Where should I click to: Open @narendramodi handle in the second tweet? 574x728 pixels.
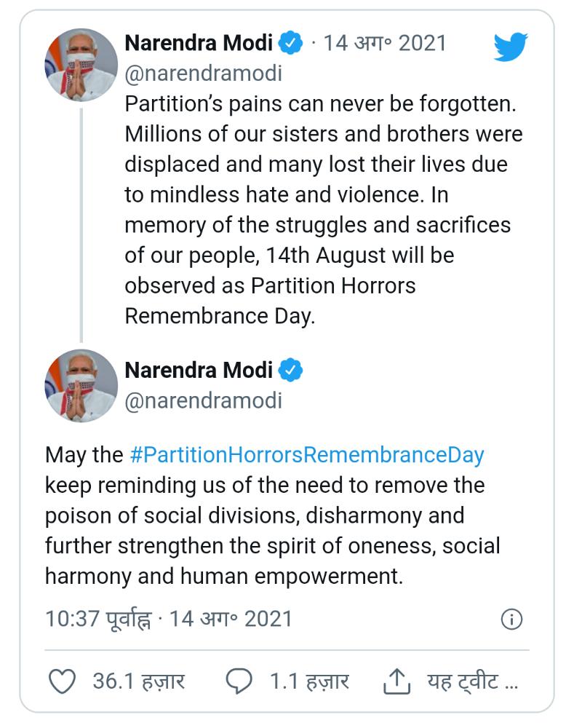203,400
